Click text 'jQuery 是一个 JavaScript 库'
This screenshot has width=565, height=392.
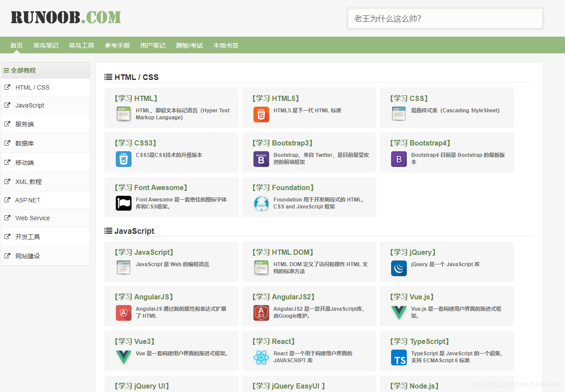pyautogui.click(x=445, y=264)
